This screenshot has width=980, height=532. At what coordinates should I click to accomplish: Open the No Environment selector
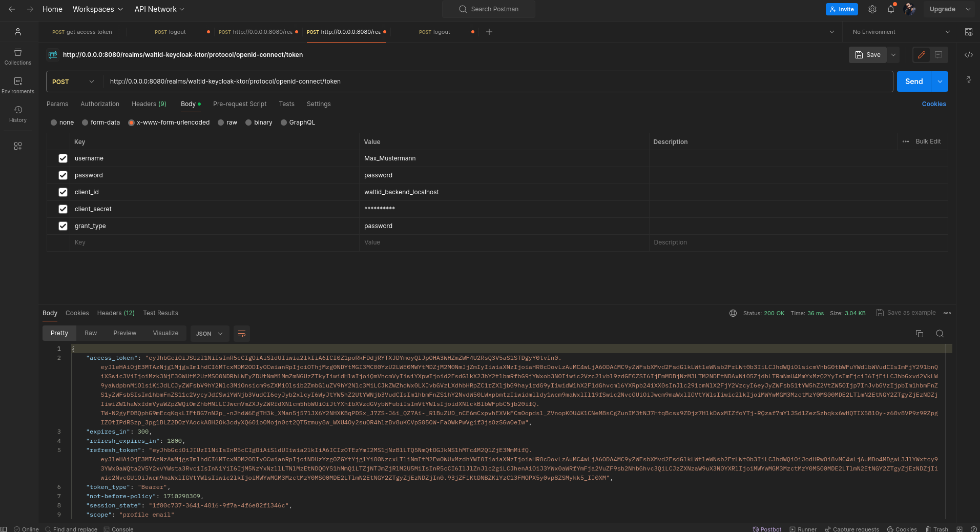[x=901, y=32]
